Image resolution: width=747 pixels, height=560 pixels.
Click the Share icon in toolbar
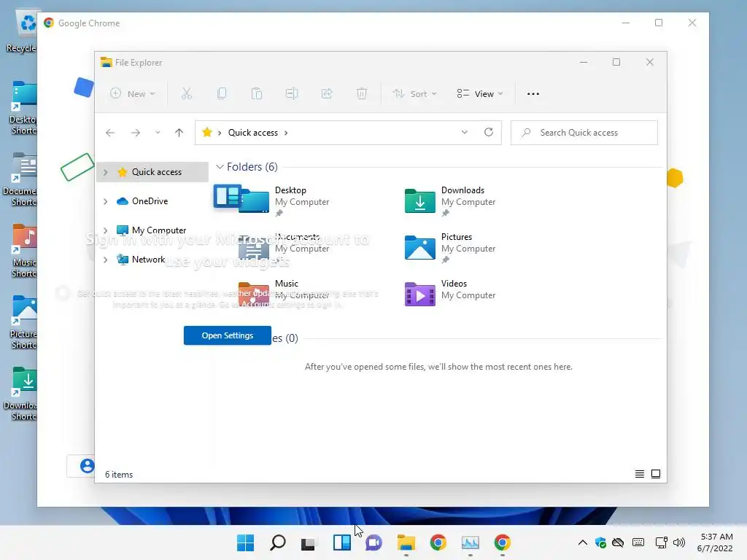(327, 94)
